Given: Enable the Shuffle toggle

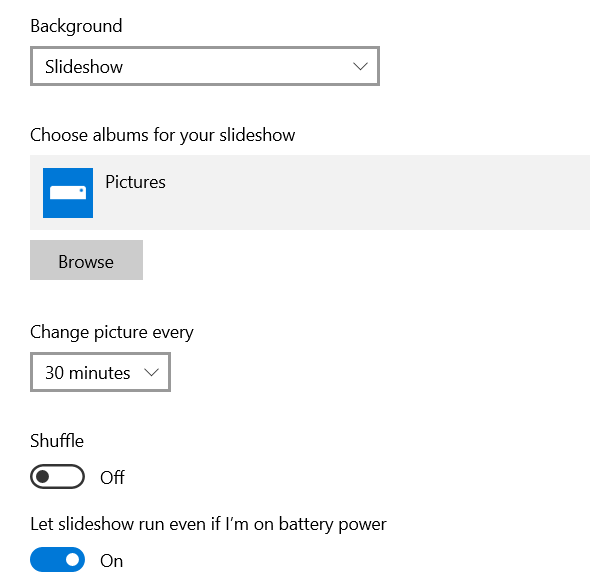Looking at the screenshot, I should 58,476.
